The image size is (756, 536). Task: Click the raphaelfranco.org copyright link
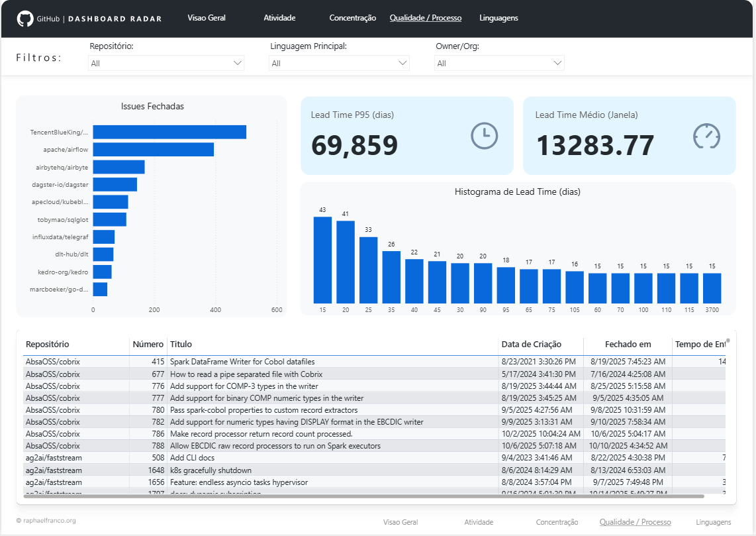click(46, 521)
